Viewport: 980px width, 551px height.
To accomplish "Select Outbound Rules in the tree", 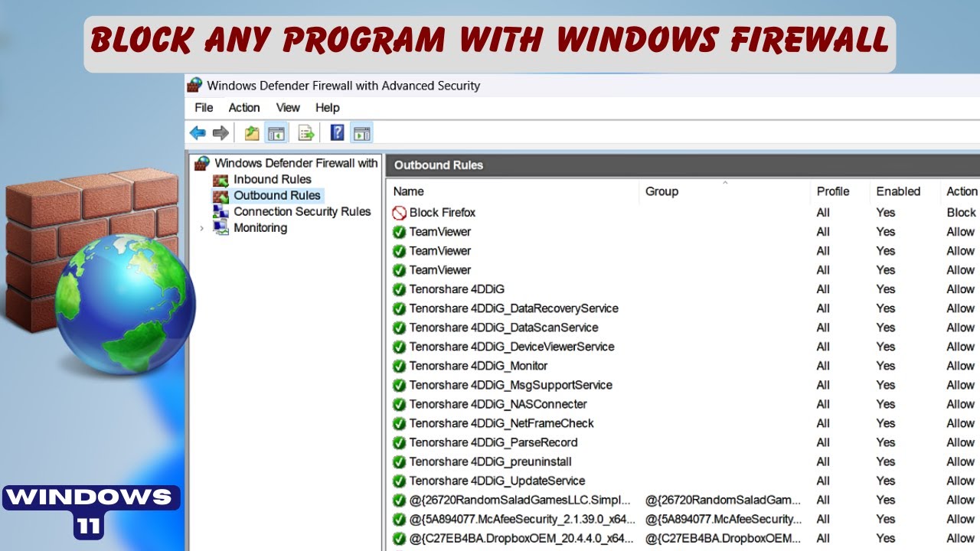I will pos(276,196).
